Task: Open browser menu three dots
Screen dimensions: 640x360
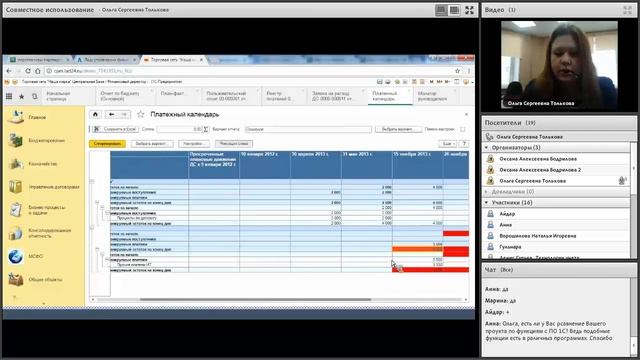Action: point(469,71)
